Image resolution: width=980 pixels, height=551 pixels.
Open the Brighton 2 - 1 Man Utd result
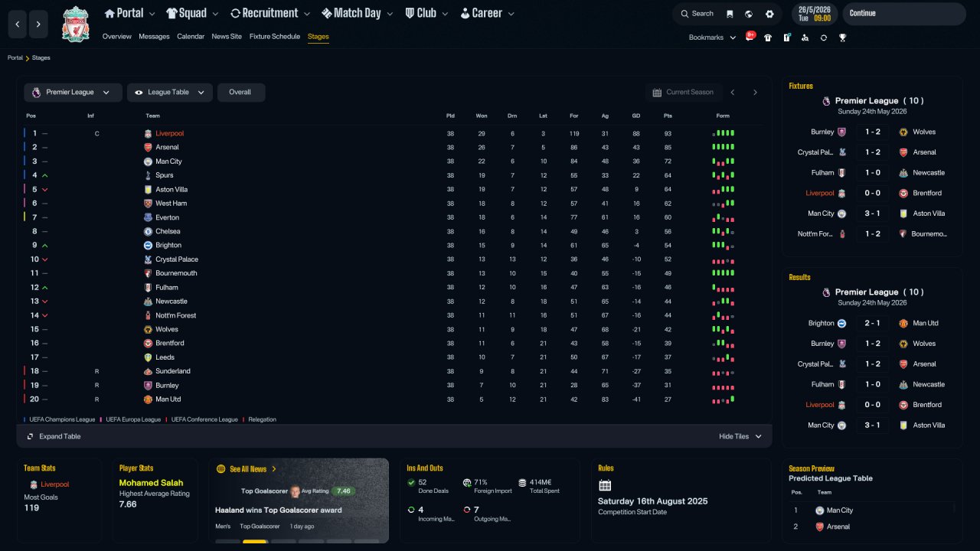point(873,324)
